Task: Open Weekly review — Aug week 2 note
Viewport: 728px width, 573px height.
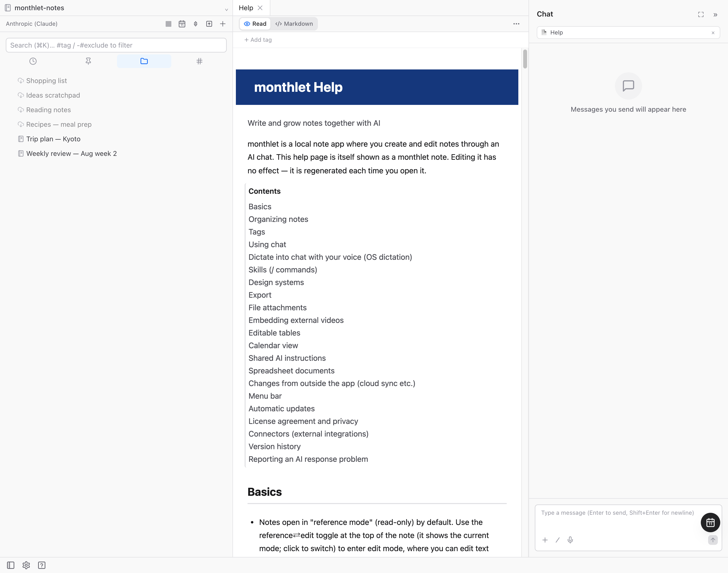Action: (71, 154)
